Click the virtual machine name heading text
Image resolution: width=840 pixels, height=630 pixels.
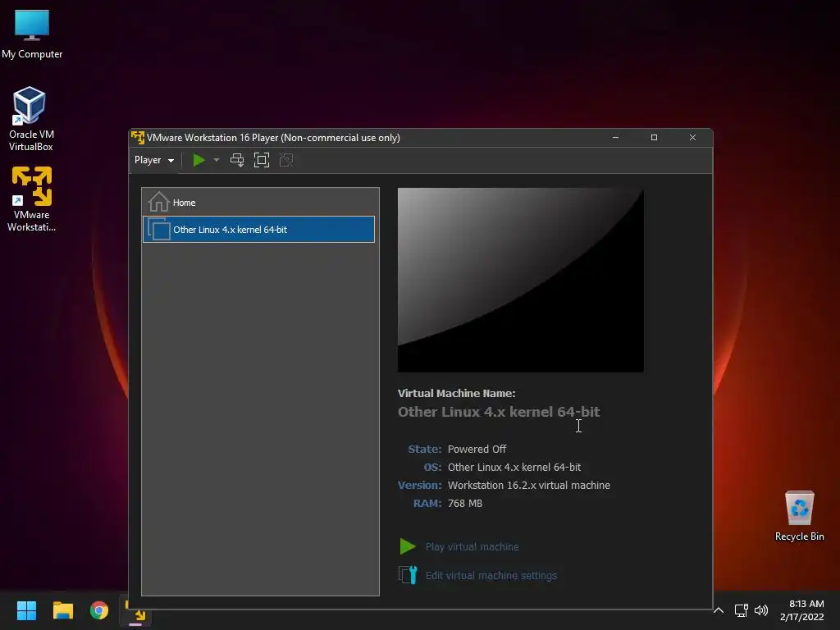pos(499,412)
